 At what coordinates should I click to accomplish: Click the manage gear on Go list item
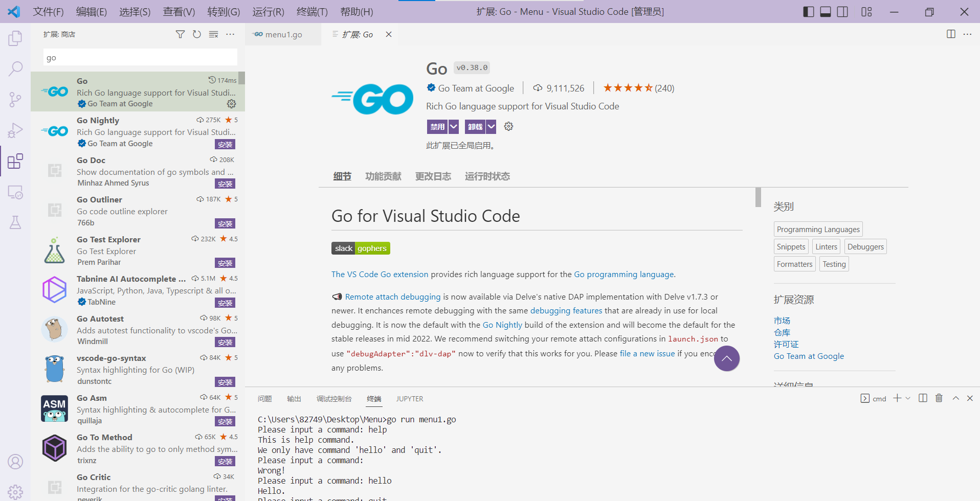[232, 104]
